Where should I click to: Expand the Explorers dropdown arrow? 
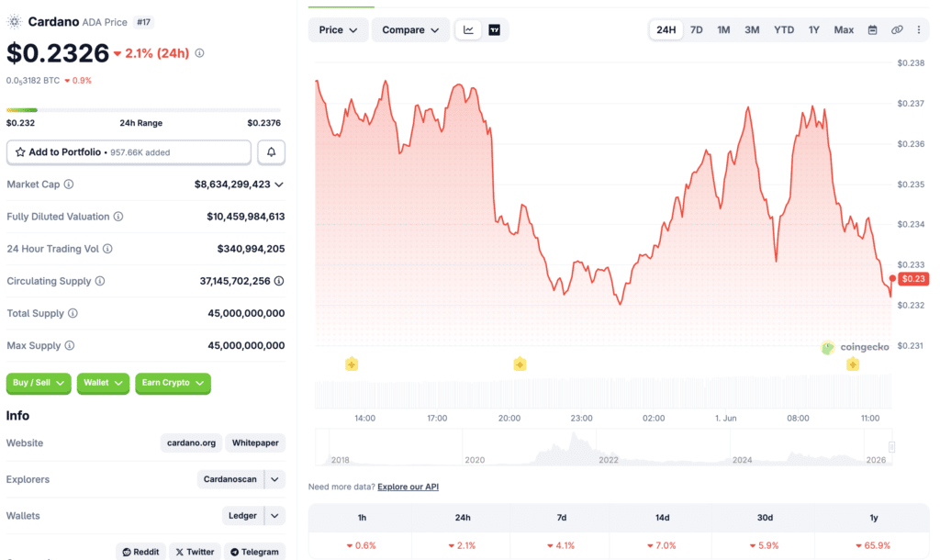pos(274,479)
